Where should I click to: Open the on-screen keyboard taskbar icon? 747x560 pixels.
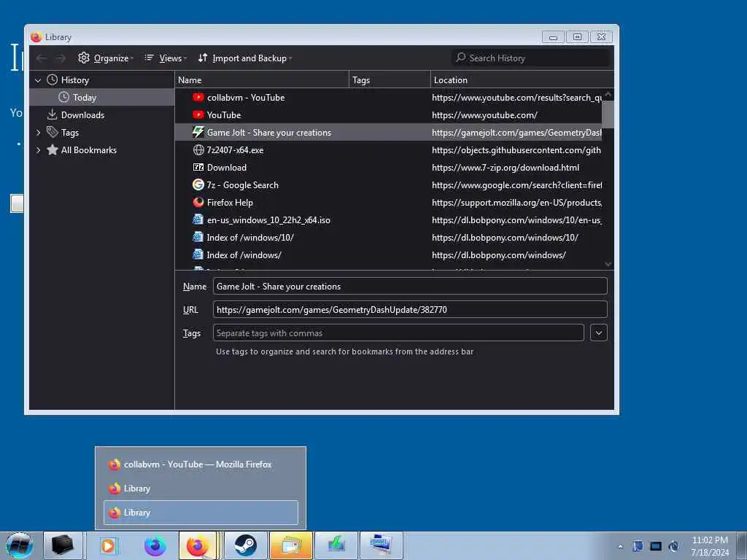381,545
